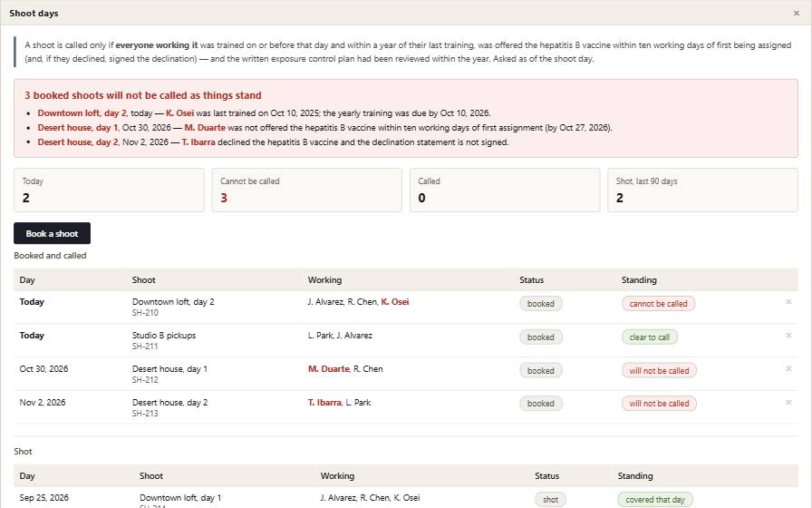Open Desert house, day 1 alert link

coord(78,128)
